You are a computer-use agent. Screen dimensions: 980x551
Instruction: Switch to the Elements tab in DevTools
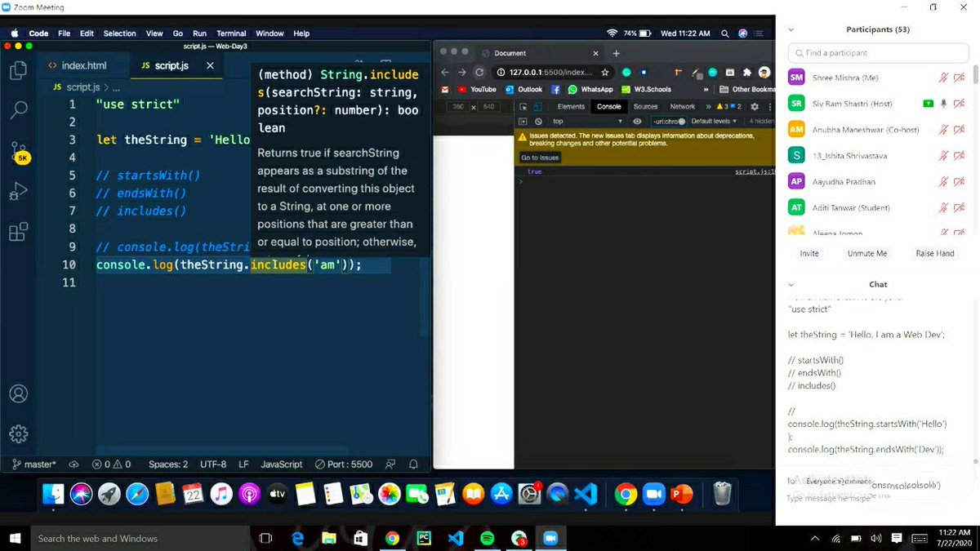click(571, 107)
